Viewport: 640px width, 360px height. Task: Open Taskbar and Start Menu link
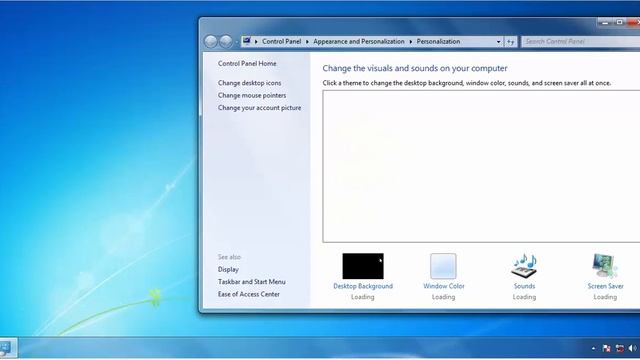point(251,282)
